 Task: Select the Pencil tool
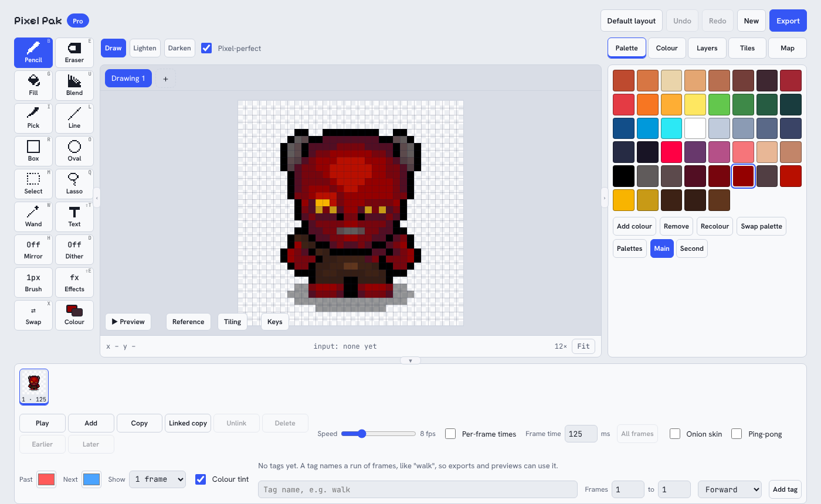[x=33, y=53]
